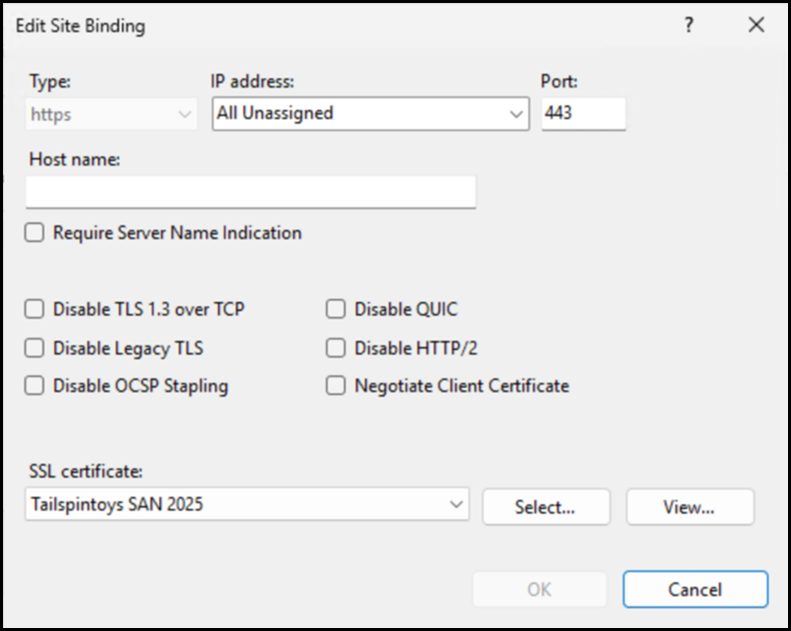Close the Edit Site Binding dialog

pos(756,26)
